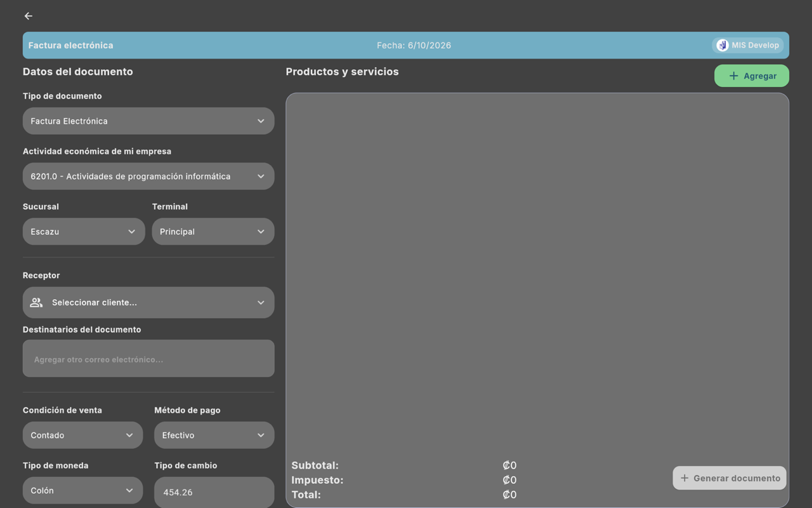Click the Tipo de cambio field
Screen dimensions: 812x508
[214, 492]
